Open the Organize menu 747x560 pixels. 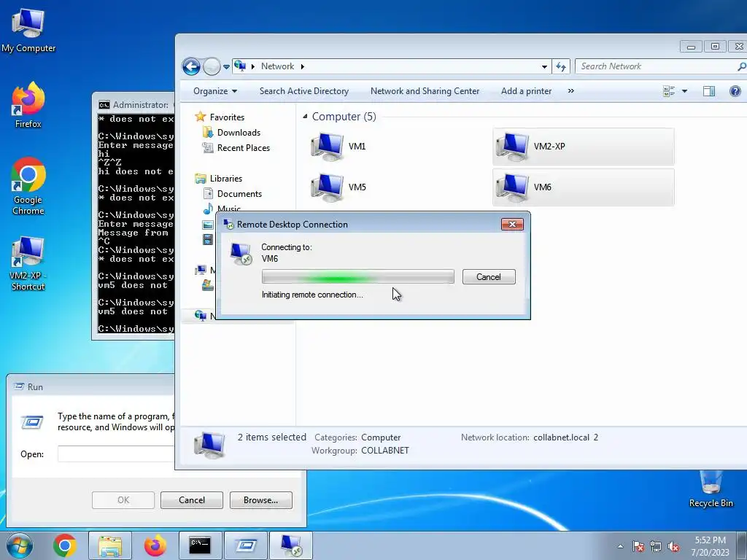215,91
